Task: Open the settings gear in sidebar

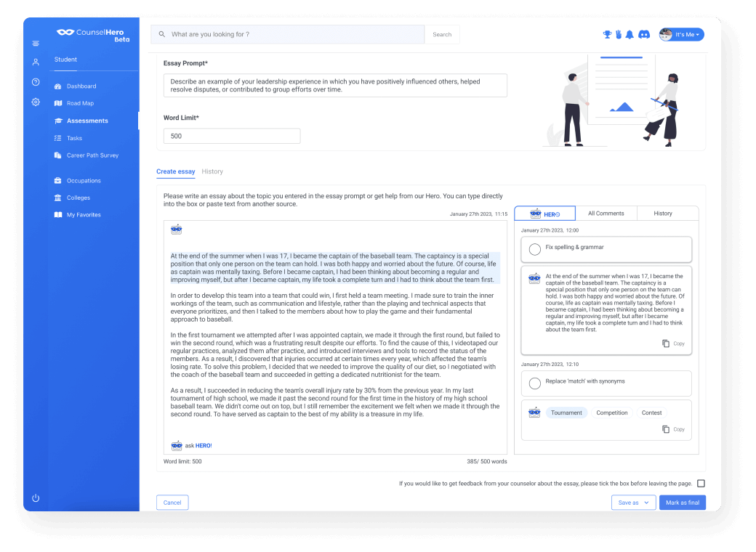Action: click(x=36, y=102)
